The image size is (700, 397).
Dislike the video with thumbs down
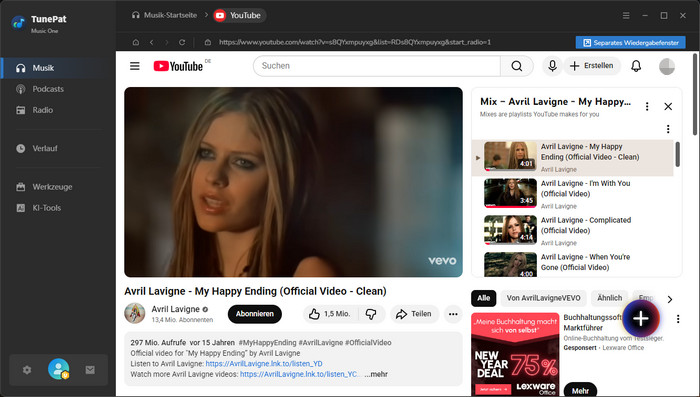(371, 314)
